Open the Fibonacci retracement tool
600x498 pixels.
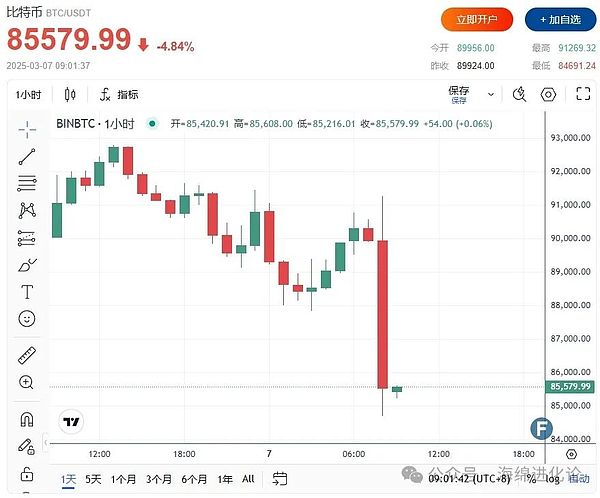pyautogui.click(x=27, y=183)
